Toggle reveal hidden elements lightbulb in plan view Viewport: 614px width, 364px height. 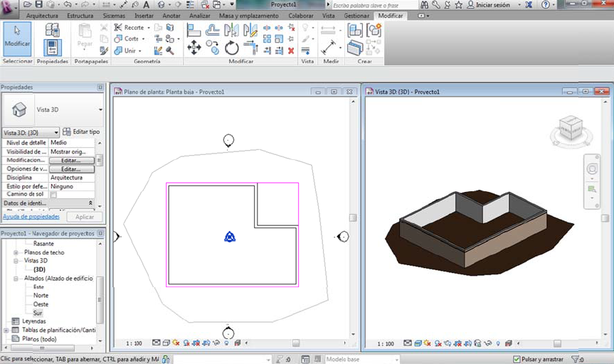coord(226,343)
